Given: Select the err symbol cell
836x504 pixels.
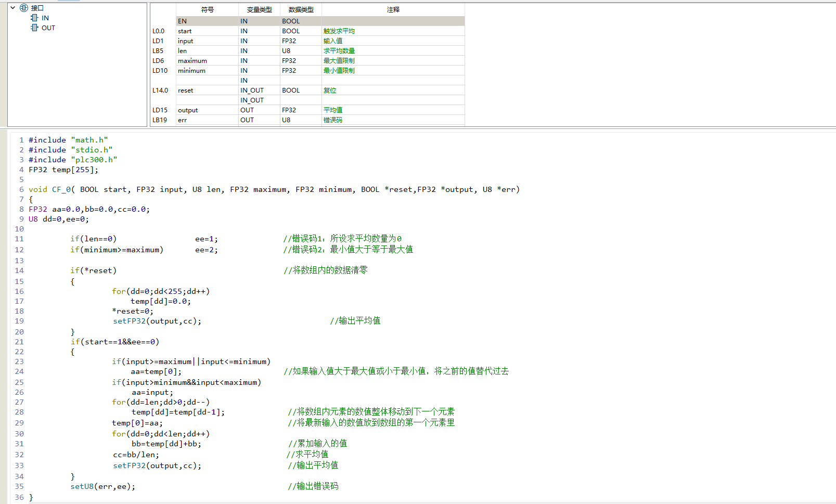Looking at the screenshot, I should [208, 120].
